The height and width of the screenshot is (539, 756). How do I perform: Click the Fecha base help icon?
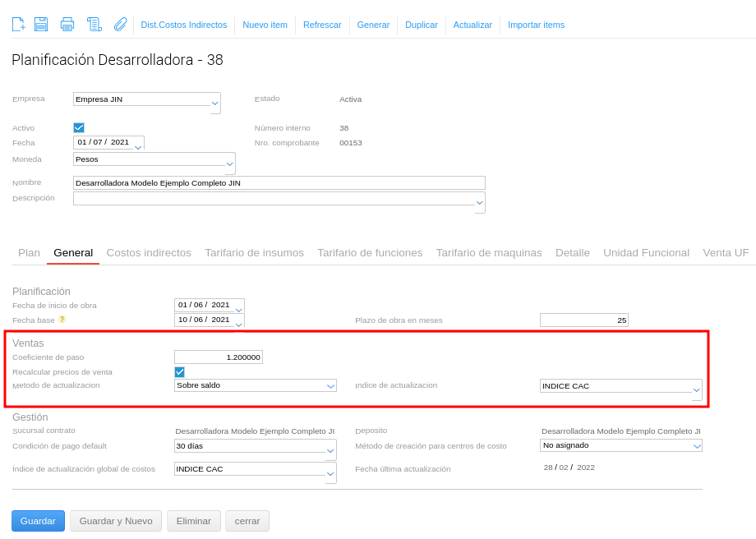pos(62,320)
